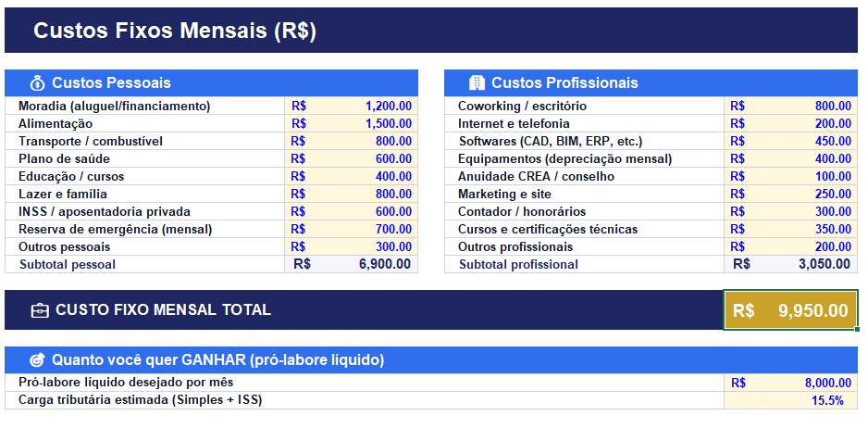Click the Coworking / escritório label
The image size is (868, 428).
(x=522, y=106)
